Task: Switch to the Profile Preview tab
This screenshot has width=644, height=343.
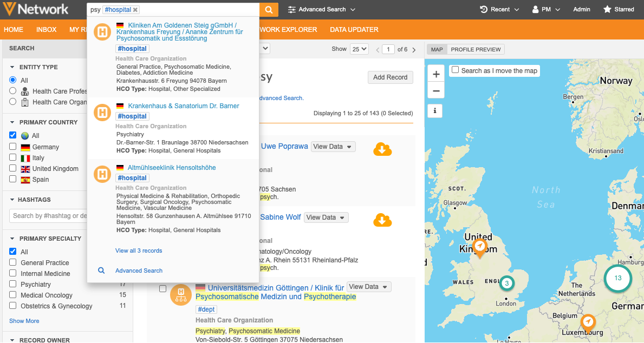Action: click(x=476, y=50)
